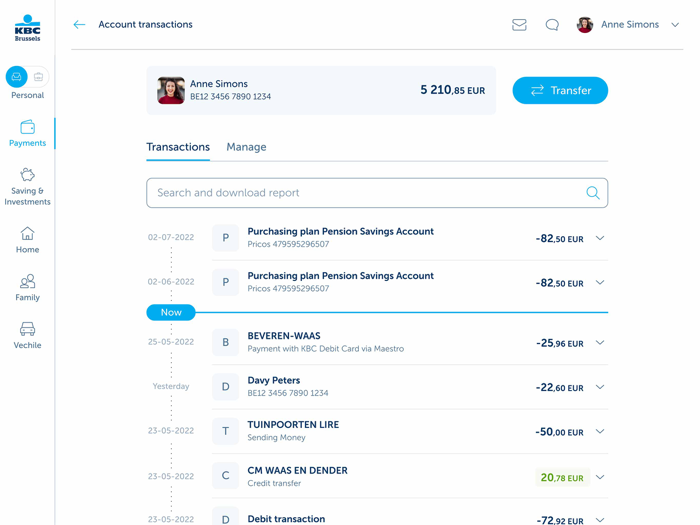Click the 25-05-2022 date label
The image size is (700, 525).
(x=171, y=342)
